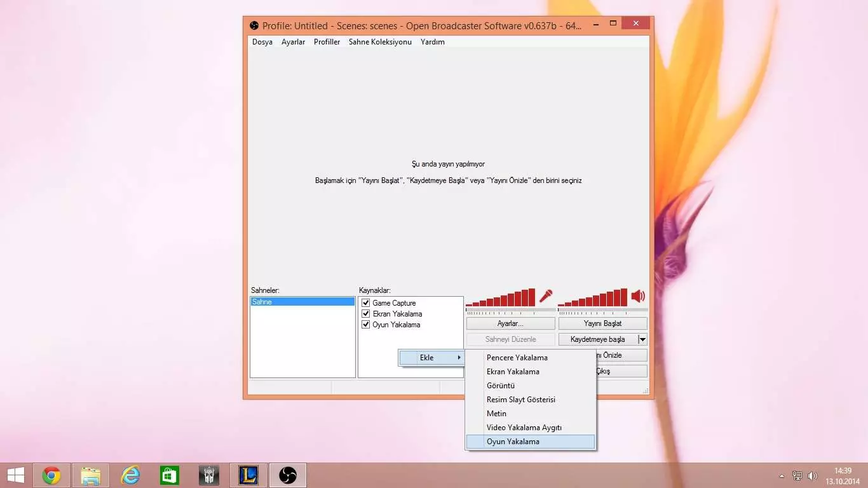
Task: Launch Internet Explorer from the taskbar
Action: click(x=130, y=475)
